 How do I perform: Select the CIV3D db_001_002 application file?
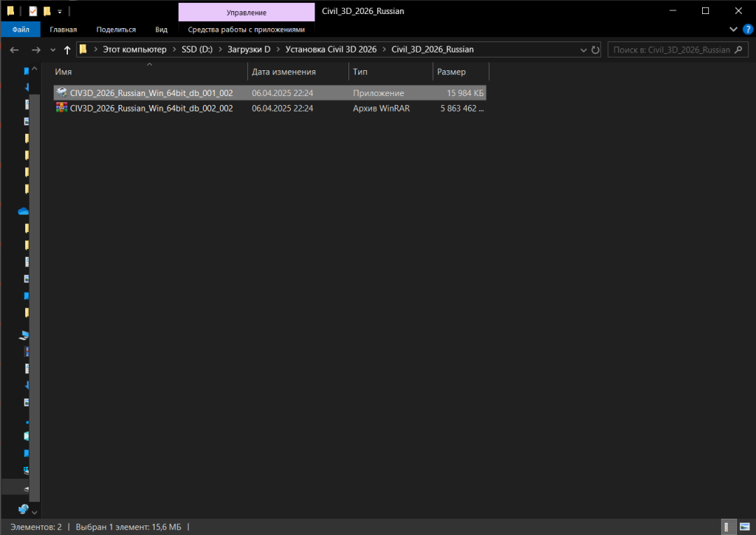[x=151, y=93]
